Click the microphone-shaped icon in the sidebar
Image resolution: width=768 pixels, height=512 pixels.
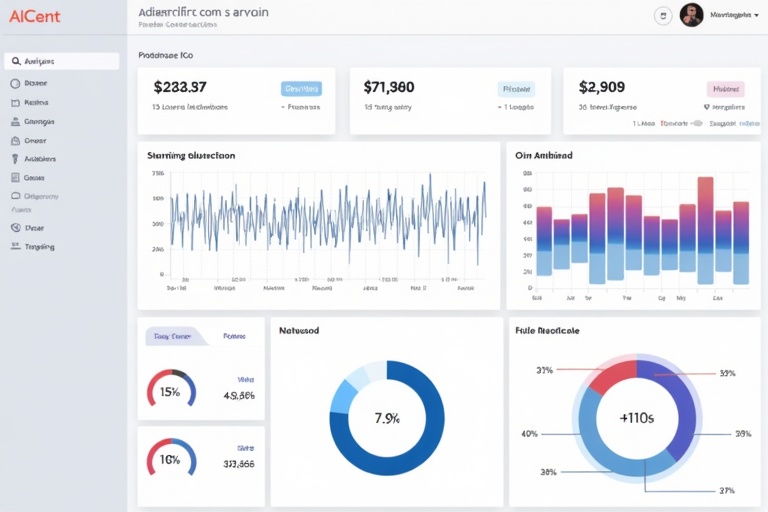click(15, 159)
